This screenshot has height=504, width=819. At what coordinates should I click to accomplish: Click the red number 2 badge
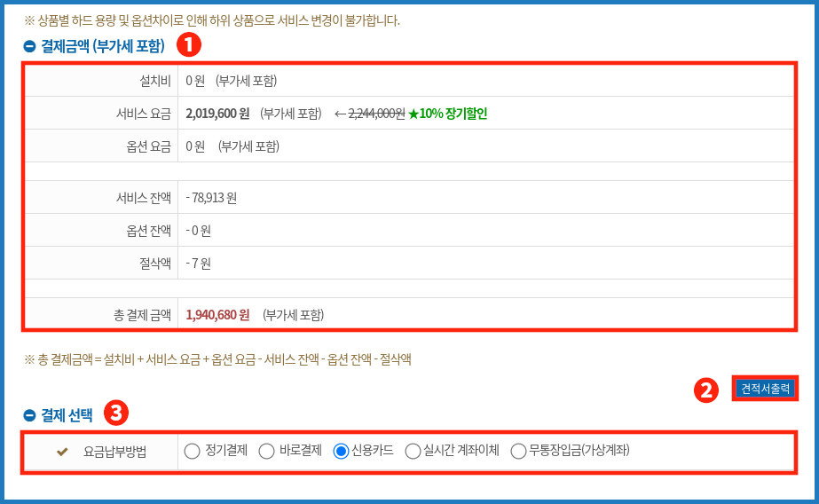click(705, 390)
